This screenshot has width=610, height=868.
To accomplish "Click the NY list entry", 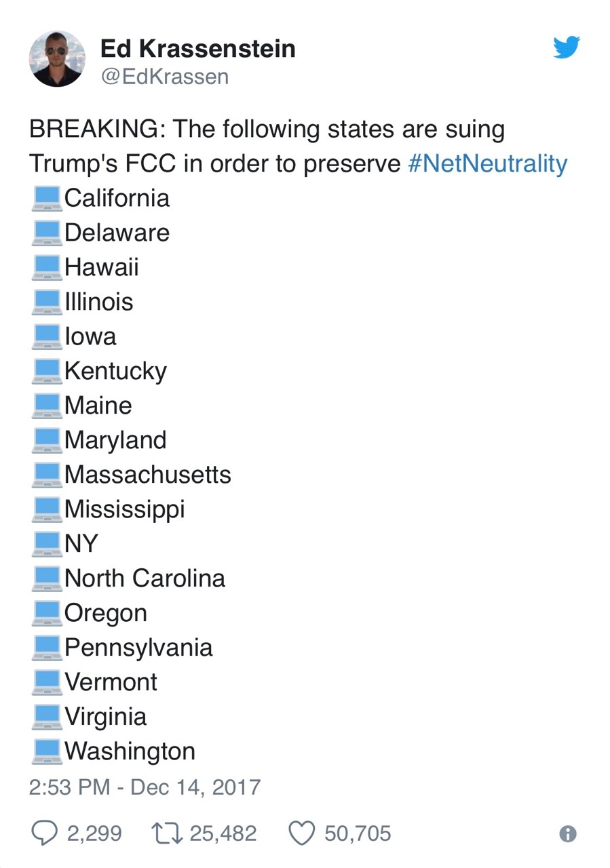I will click(x=81, y=544).
